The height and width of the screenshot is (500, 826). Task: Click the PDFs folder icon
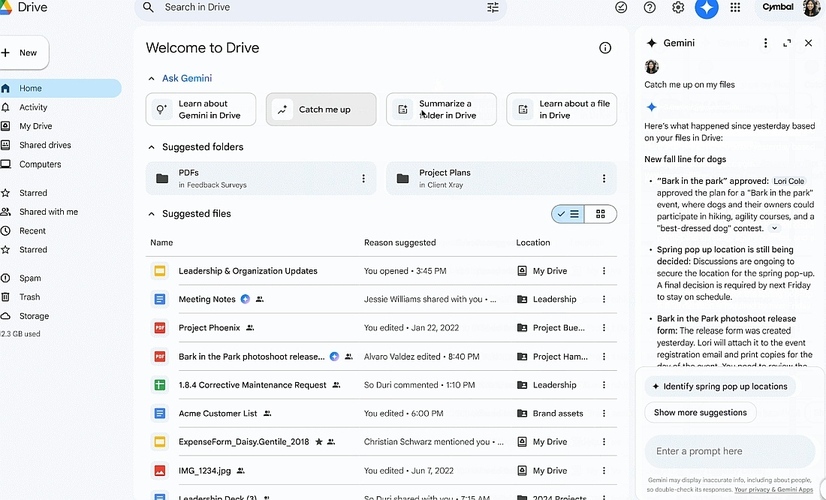[x=162, y=179]
